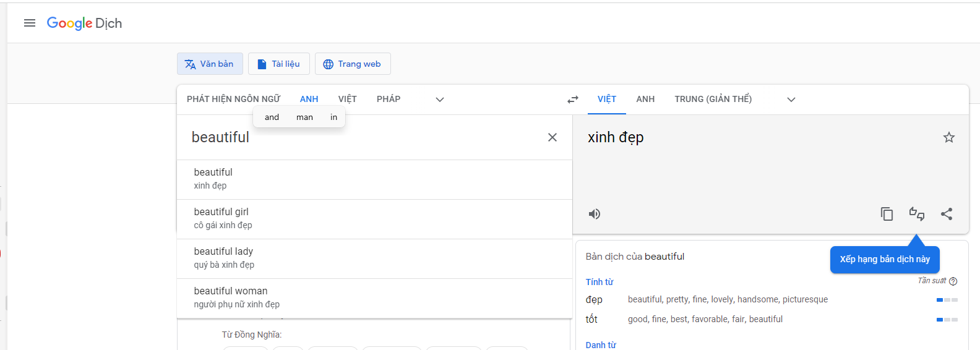Click the Tính từ heading
The image size is (980, 350).
click(600, 282)
